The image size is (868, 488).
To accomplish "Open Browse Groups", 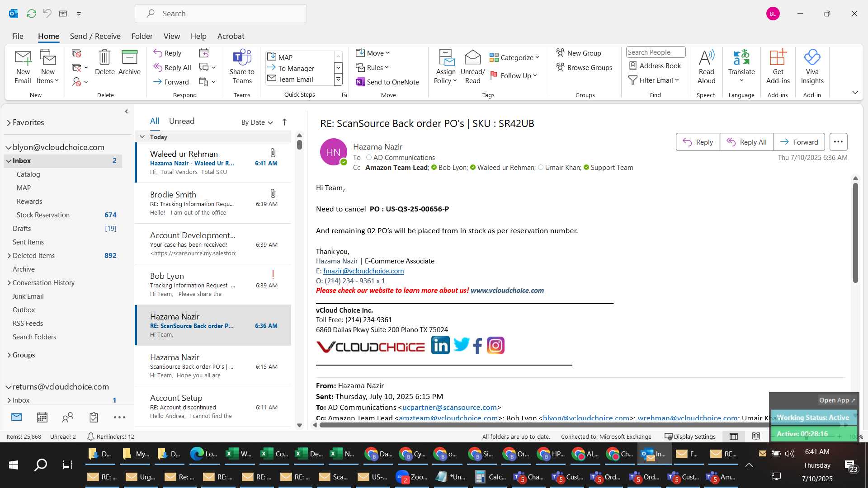I will pos(584,67).
